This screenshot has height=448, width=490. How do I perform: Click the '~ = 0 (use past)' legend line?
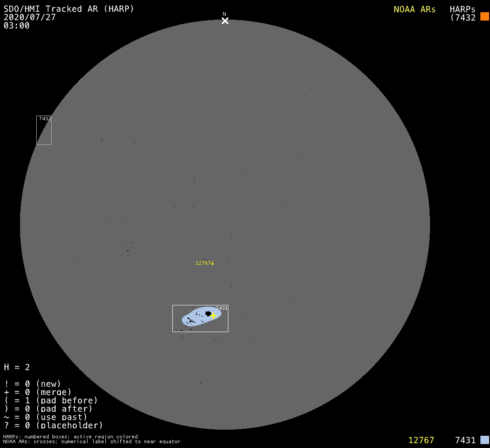[x=45, y=417]
